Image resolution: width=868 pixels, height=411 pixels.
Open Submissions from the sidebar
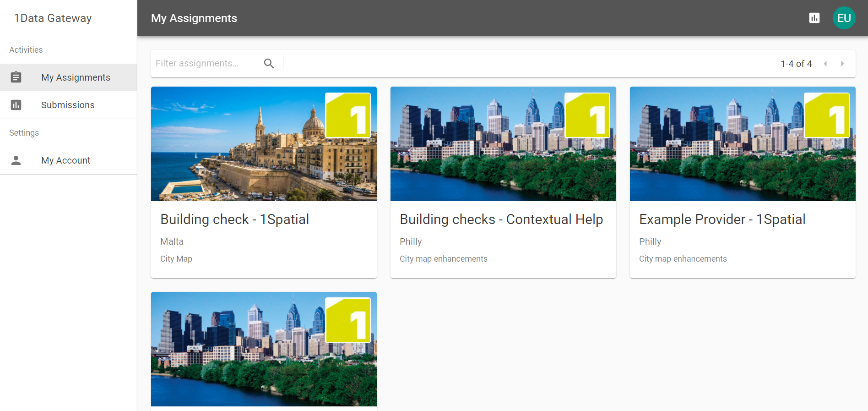[68, 105]
